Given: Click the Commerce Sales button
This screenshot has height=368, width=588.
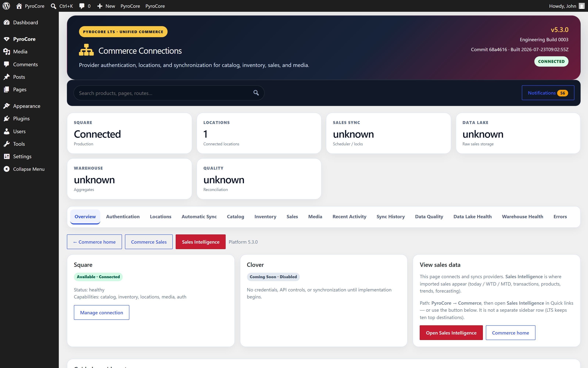Looking at the screenshot, I should tap(149, 242).
